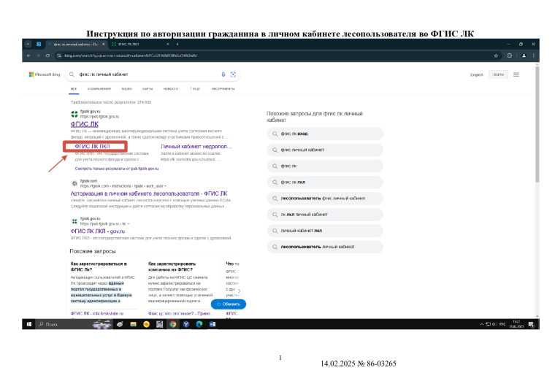
Task: Open the site information icon in address bar
Action: 59,56
